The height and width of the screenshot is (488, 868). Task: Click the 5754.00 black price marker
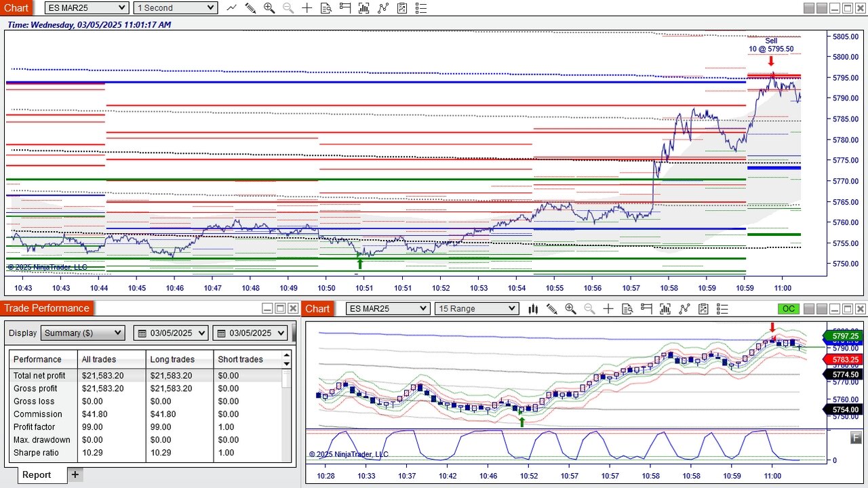[842, 409]
